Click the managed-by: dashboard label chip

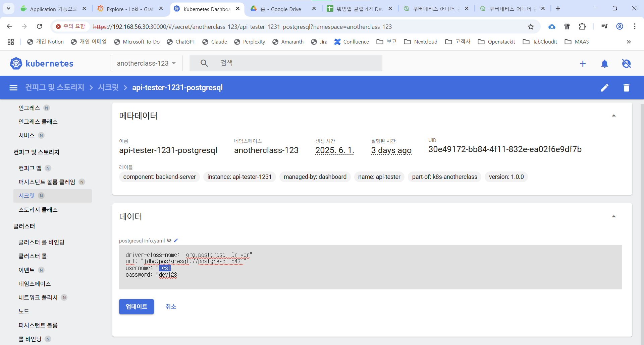click(x=315, y=177)
